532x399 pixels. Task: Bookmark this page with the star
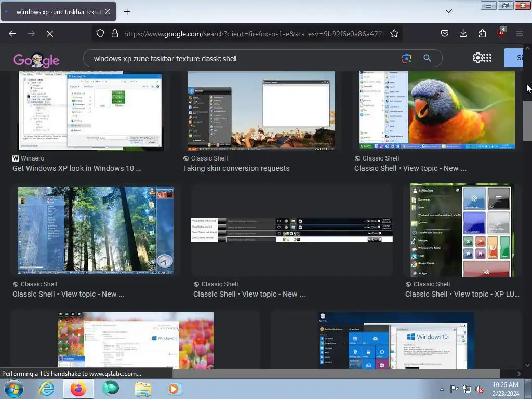[394, 33]
